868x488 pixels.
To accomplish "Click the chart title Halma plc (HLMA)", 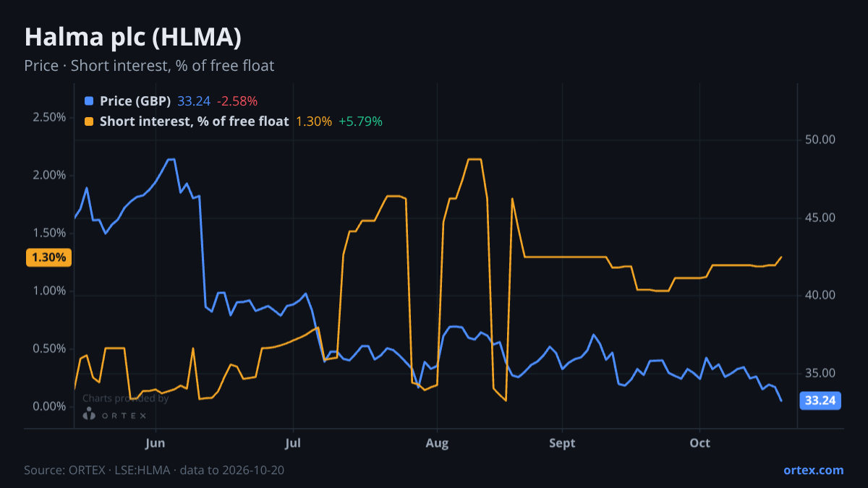I will point(133,37).
